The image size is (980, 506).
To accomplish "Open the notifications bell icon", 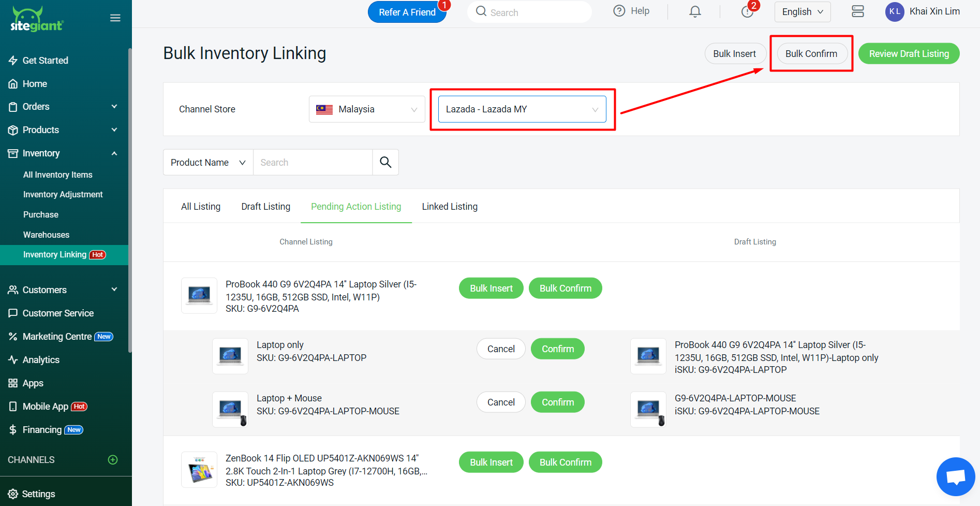I will point(695,11).
